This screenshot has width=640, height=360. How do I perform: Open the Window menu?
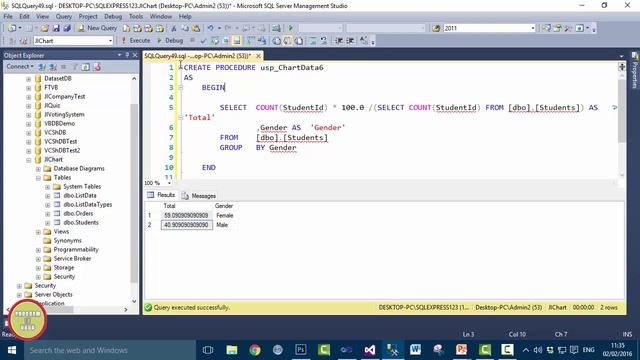tap(161, 16)
